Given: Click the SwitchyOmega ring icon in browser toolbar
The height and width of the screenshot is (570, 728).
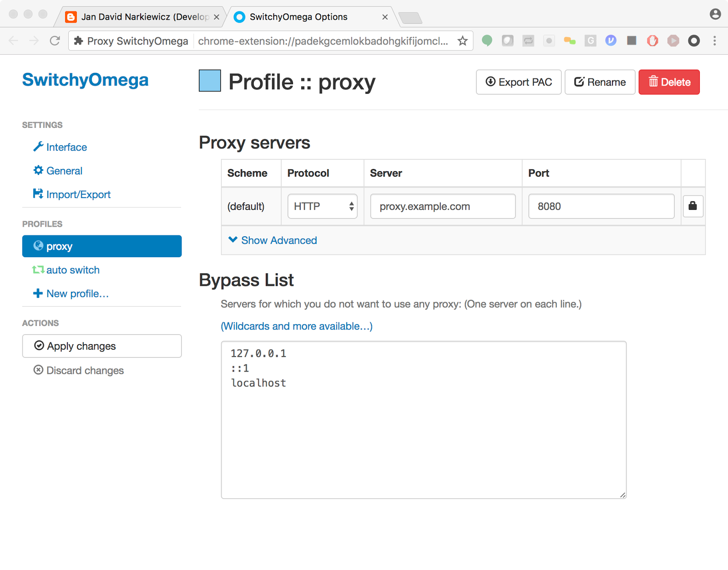Looking at the screenshot, I should point(694,41).
